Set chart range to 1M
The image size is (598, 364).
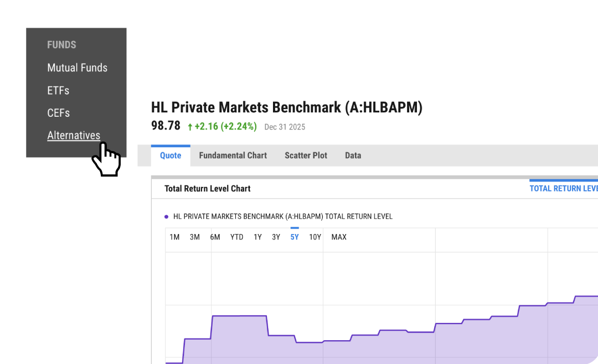[174, 237]
